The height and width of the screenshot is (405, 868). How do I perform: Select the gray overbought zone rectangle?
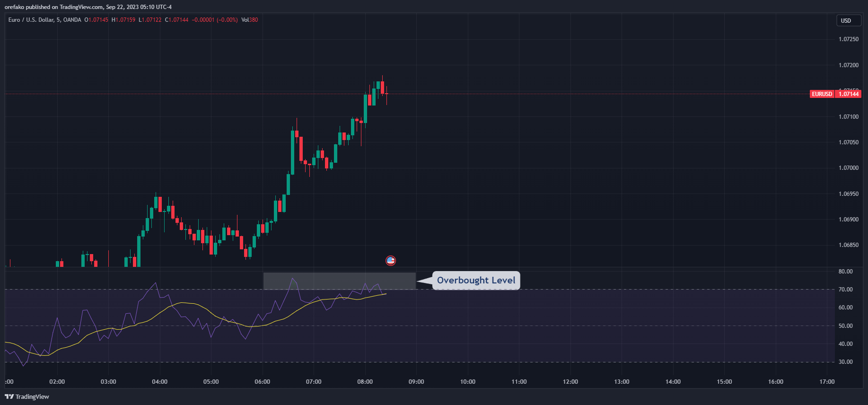tap(340, 281)
